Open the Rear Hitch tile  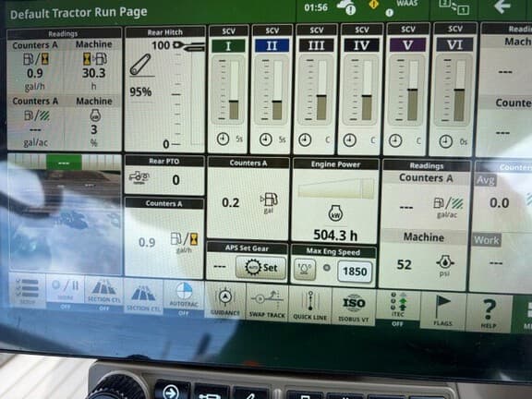[x=165, y=90]
